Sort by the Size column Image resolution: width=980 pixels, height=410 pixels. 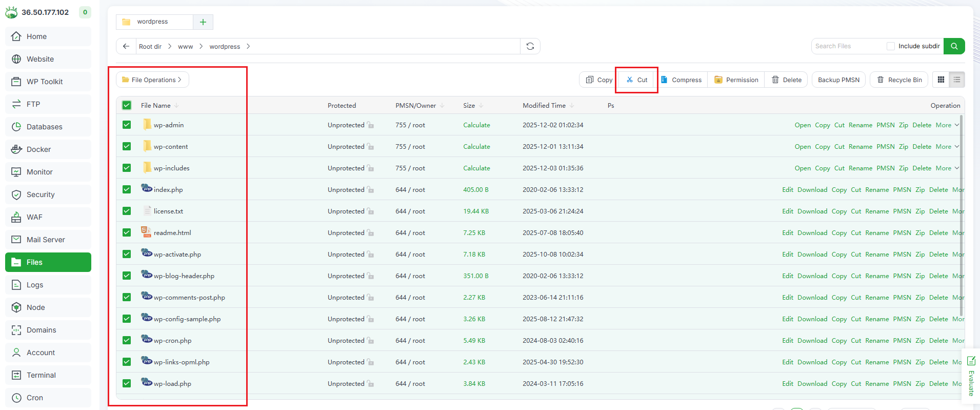pos(473,105)
